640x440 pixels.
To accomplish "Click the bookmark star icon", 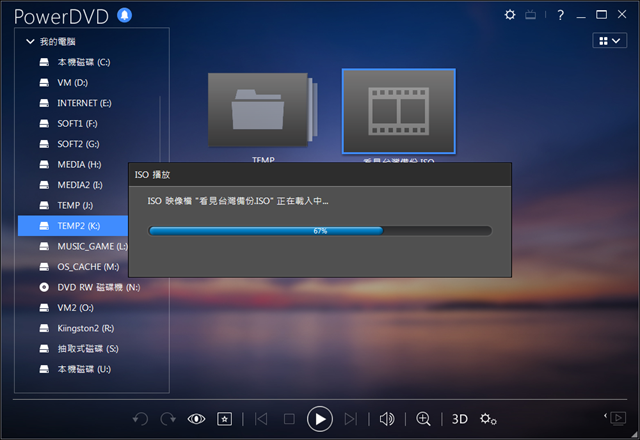I will 224,419.
